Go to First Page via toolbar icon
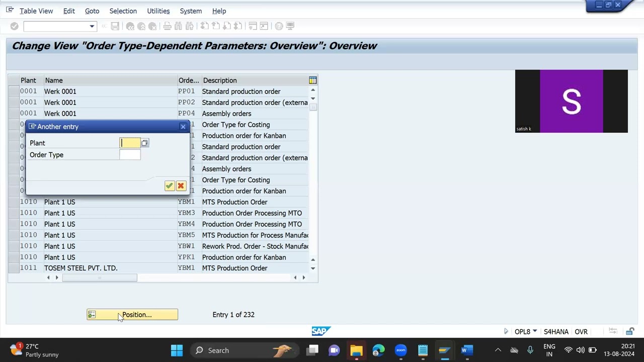 click(204, 26)
